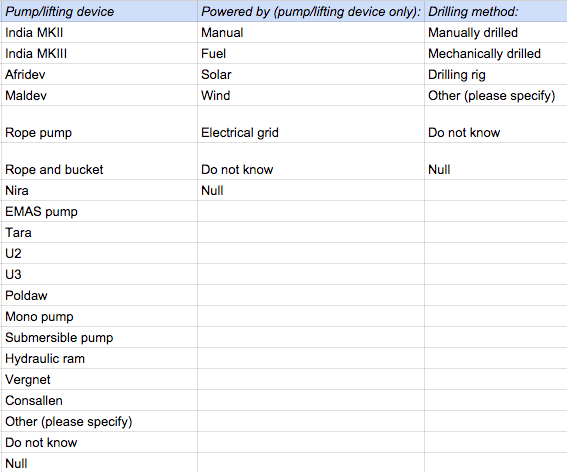Select the 'Pump/lifting device' header cell

point(99,12)
